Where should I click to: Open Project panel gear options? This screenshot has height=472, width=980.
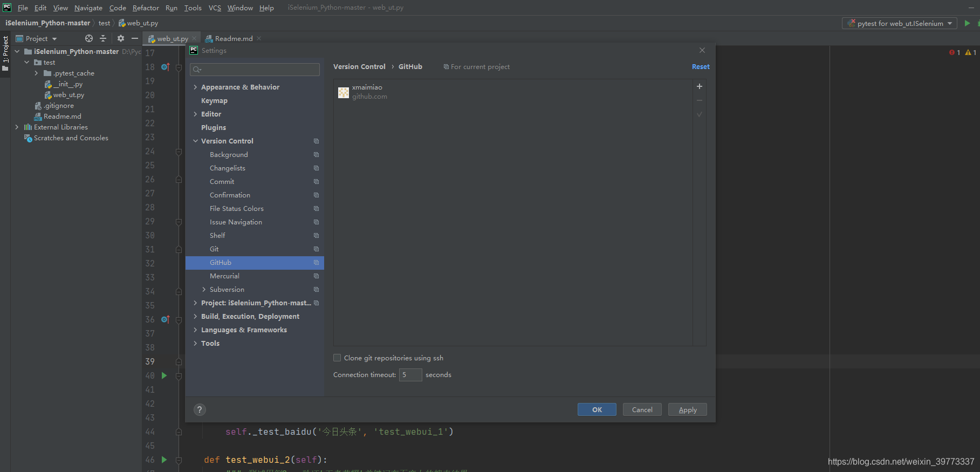(x=121, y=38)
